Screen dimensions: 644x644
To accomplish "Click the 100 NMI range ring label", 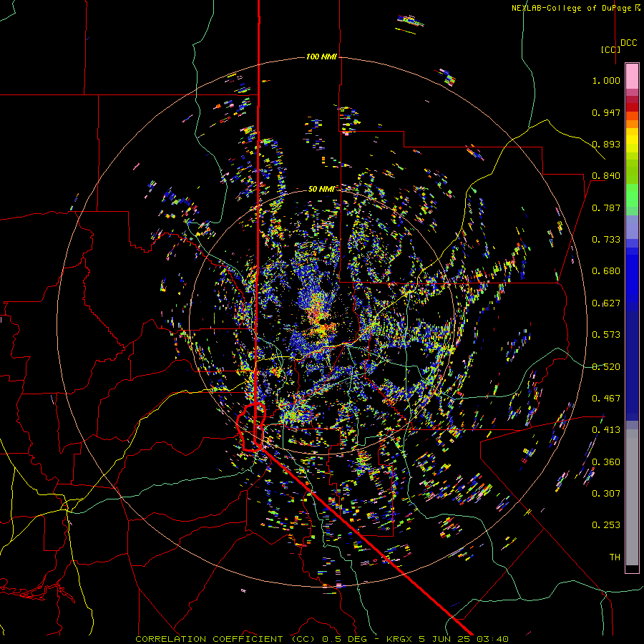I will 321,57.
